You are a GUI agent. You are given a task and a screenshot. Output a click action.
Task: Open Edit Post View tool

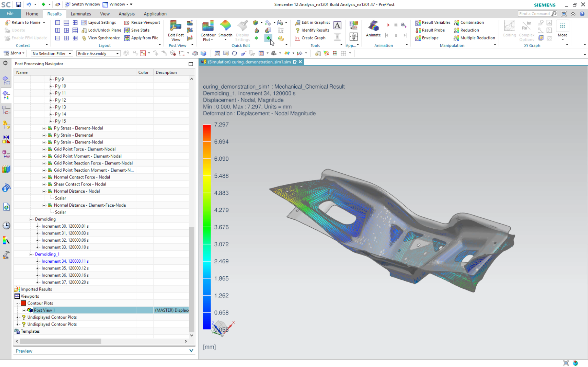176,27
